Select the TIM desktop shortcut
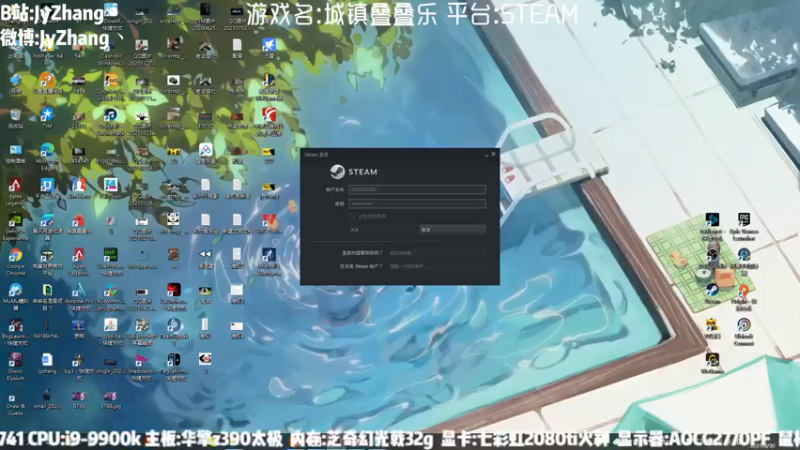This screenshot has height=450, width=800. point(47,118)
